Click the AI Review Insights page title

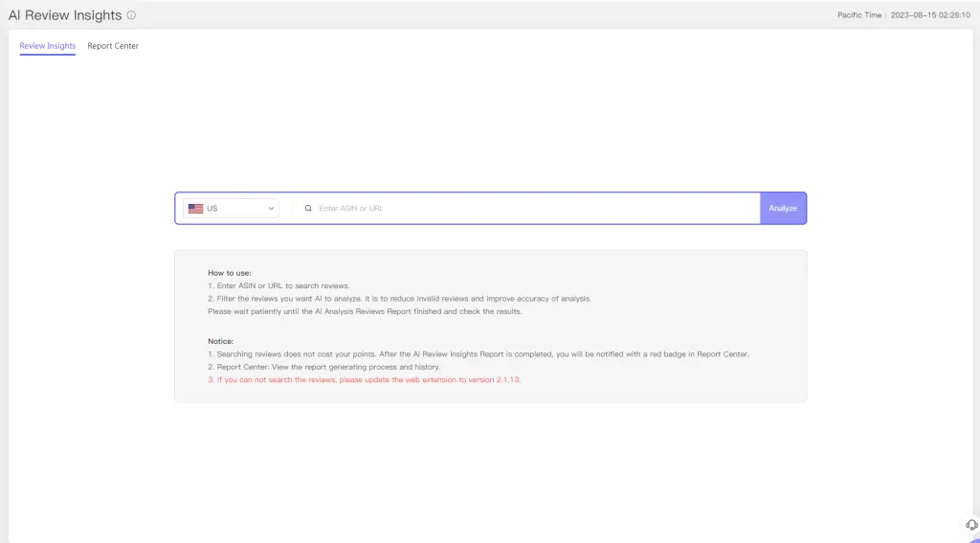tap(65, 15)
